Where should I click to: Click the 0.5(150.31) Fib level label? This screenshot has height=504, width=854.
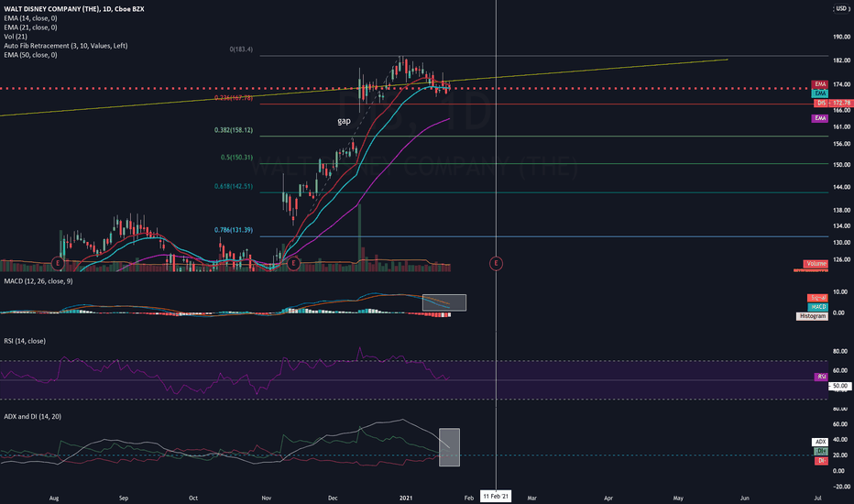tap(237, 158)
